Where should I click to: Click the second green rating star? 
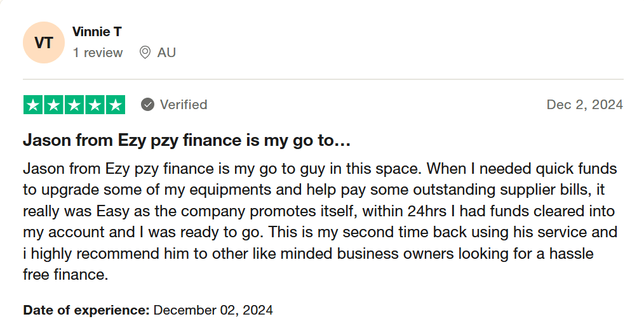point(54,105)
